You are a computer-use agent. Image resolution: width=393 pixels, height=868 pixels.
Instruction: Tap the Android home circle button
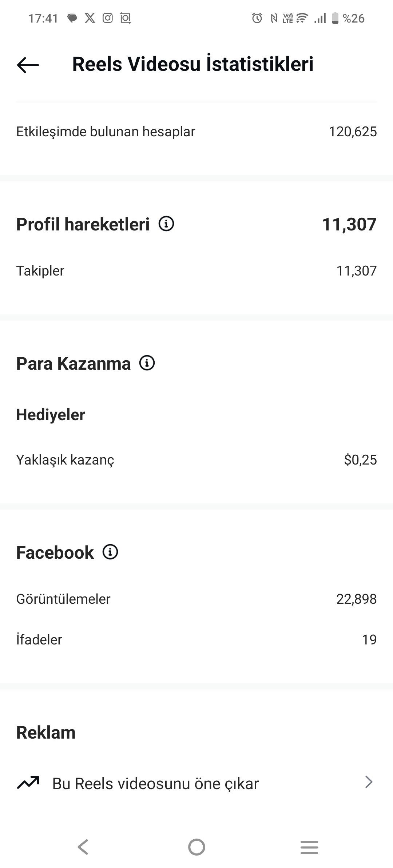point(196,847)
